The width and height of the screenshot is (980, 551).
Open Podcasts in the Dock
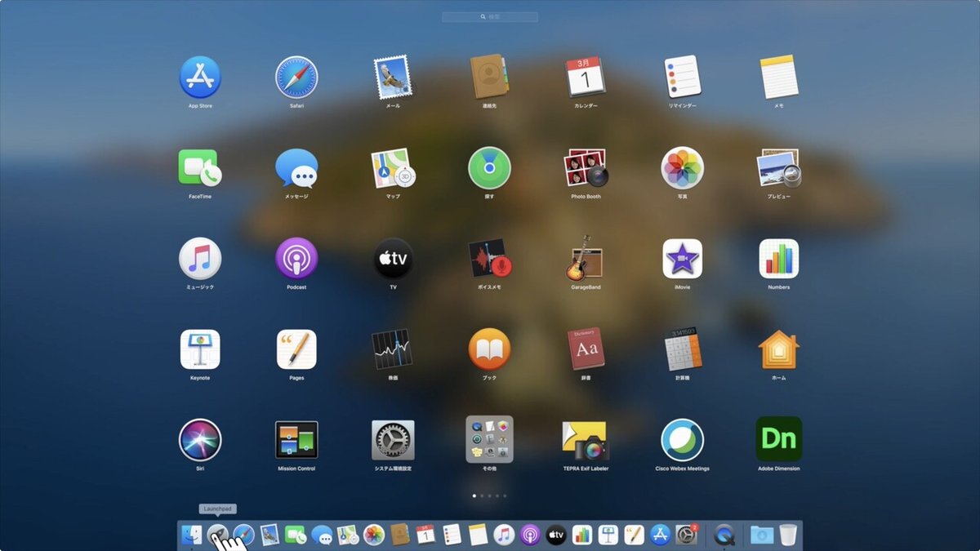530,535
